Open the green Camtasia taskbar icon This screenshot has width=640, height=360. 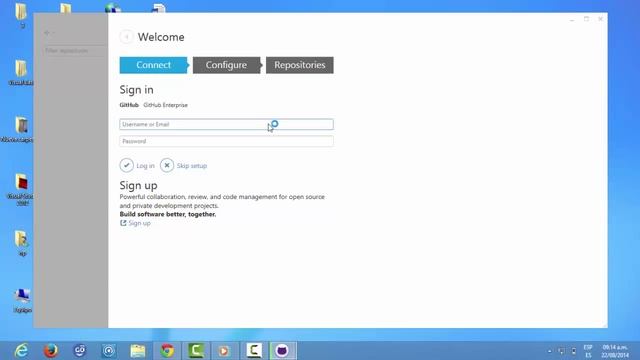click(x=196, y=351)
